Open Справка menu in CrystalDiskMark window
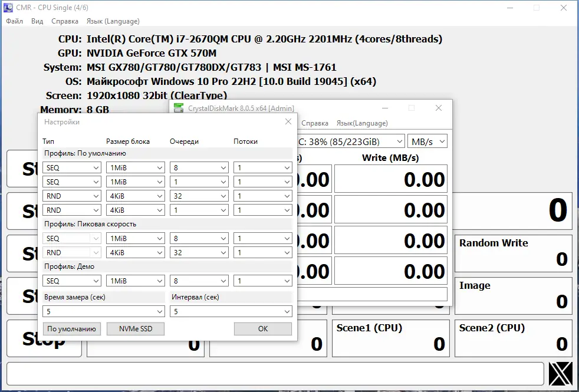This screenshot has height=392, width=579. coord(315,123)
